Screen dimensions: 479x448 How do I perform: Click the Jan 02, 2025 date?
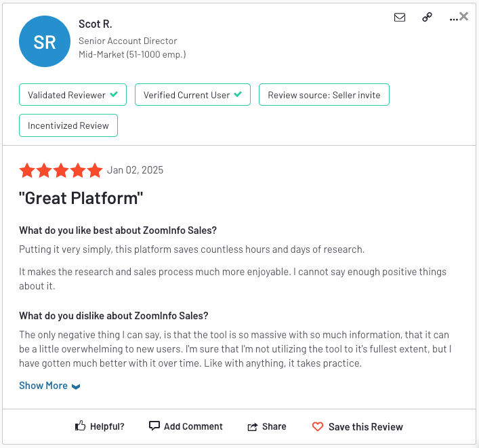(x=135, y=170)
